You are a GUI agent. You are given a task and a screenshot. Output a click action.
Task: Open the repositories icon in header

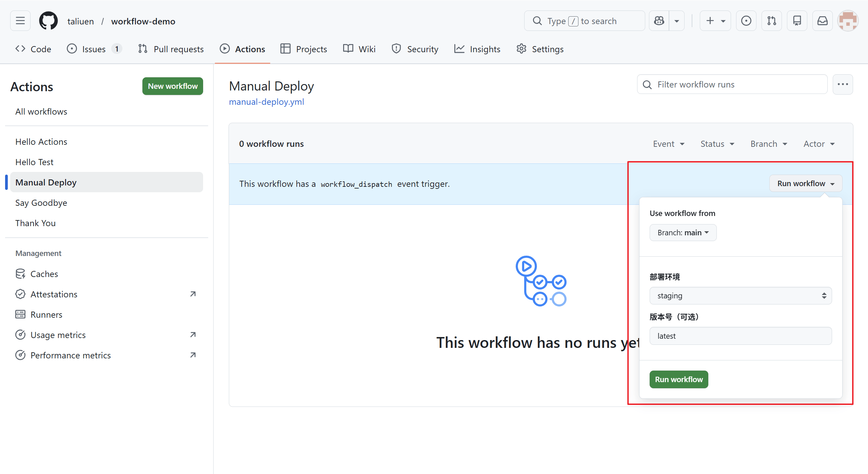pyautogui.click(x=797, y=21)
